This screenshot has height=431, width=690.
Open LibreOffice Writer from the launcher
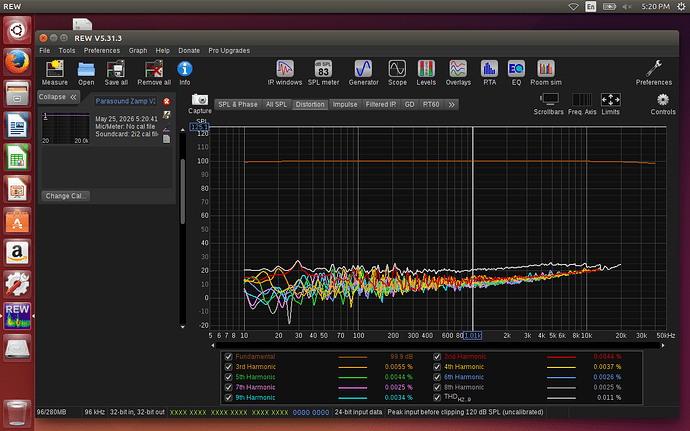[17, 125]
